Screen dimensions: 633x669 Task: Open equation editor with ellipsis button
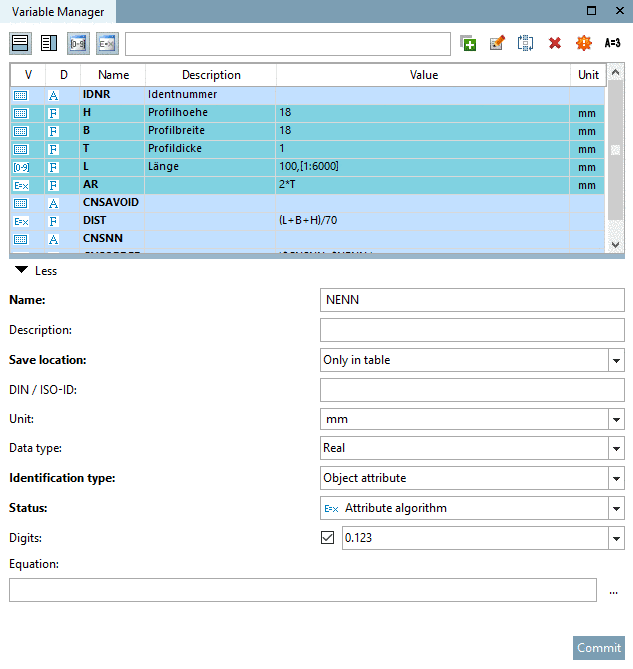click(613, 591)
